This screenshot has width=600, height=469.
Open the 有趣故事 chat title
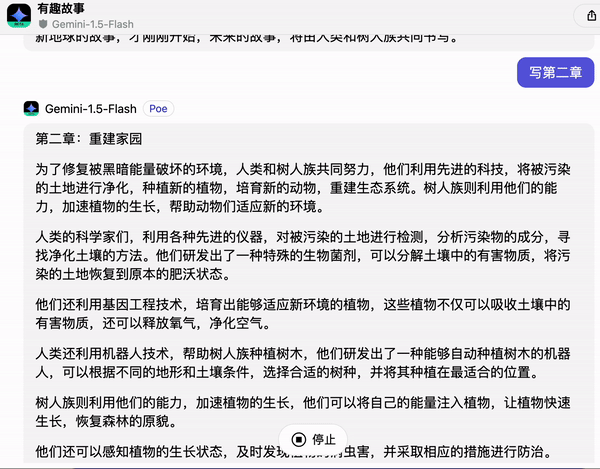tap(61, 8)
